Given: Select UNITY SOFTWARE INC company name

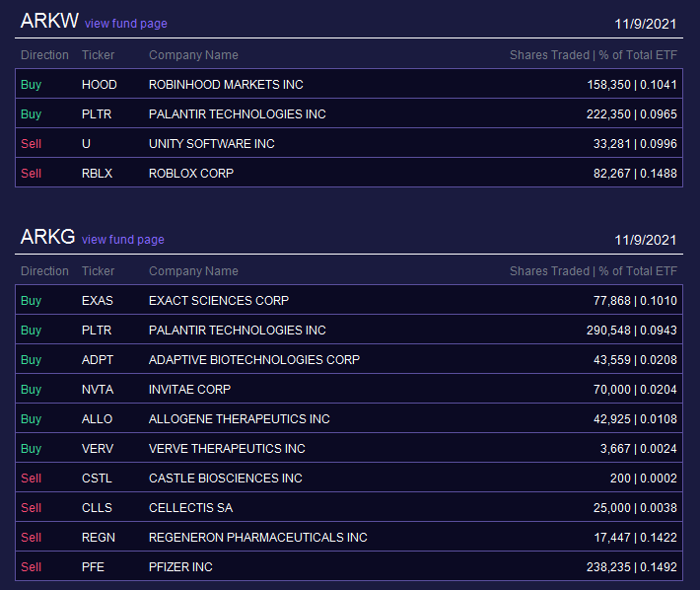Looking at the screenshot, I should coord(212,143).
